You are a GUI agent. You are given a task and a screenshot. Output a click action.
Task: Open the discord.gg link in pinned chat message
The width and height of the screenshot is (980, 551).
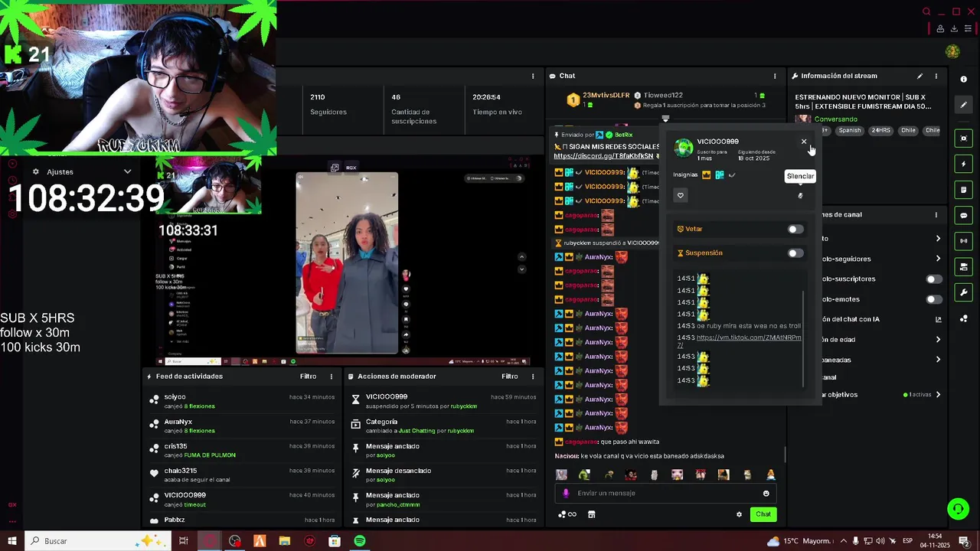[603, 156]
